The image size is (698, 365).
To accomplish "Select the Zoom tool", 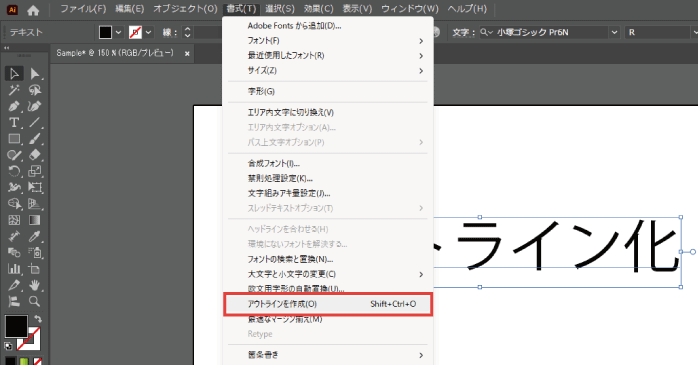I will click(x=35, y=301).
